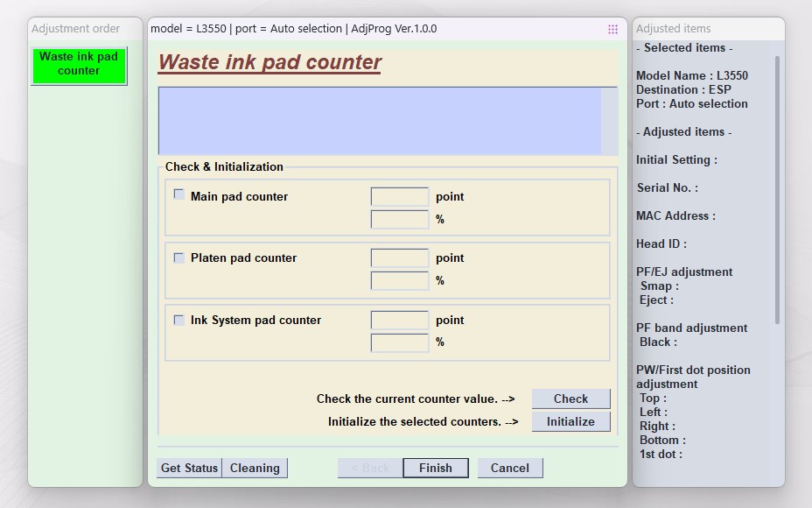The image size is (812, 508).
Task: Click the Adjusted items panel scrollbar
Action: (777, 188)
